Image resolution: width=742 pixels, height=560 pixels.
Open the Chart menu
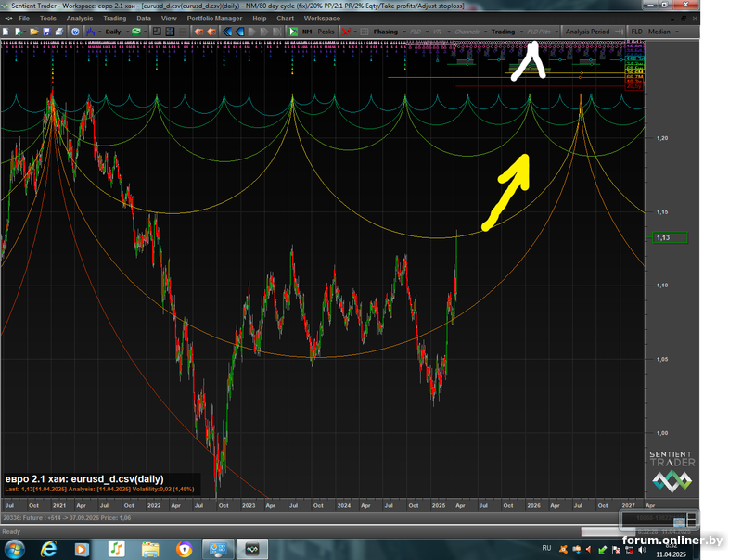tap(286, 19)
